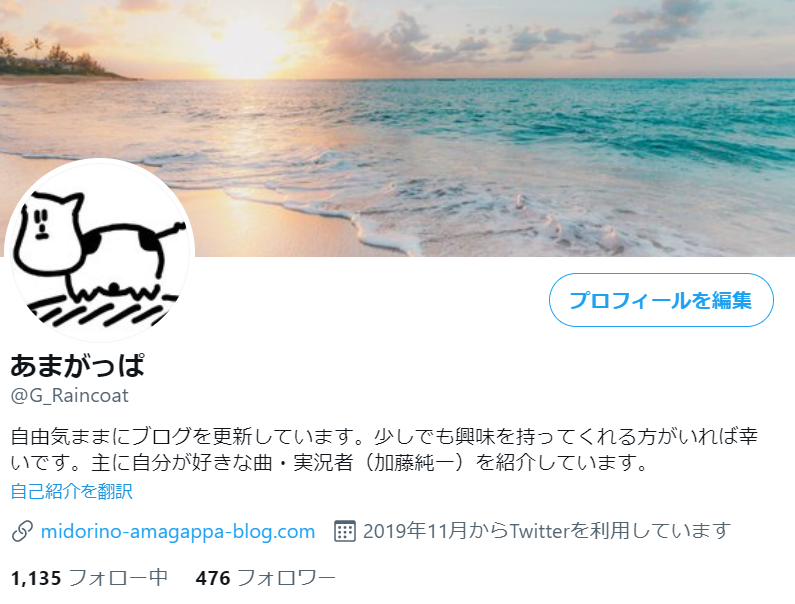Click the 自己紹介を翻訳 translate link
Screen dimensions: 795x604
point(71,491)
